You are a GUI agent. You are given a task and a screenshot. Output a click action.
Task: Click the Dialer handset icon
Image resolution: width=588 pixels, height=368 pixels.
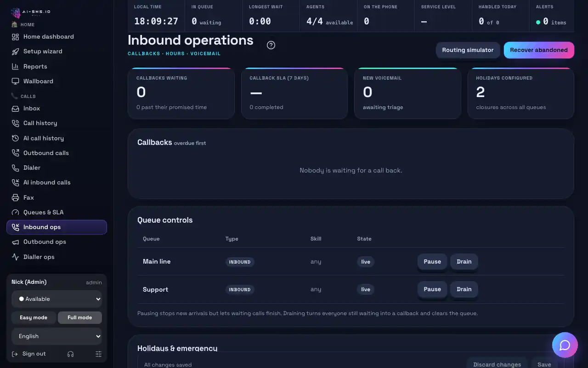(15, 168)
